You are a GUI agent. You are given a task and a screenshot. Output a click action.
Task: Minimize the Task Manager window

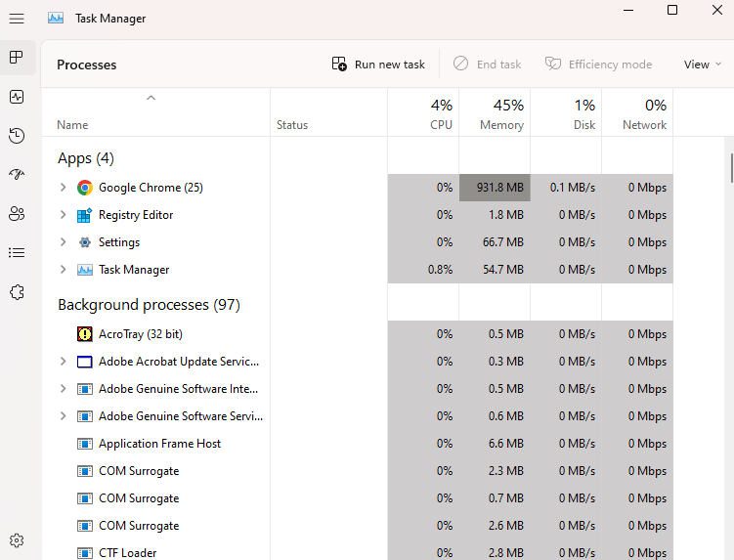point(628,10)
